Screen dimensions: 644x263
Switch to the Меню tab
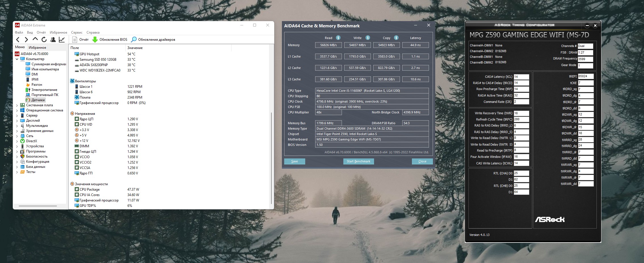pos(20,47)
